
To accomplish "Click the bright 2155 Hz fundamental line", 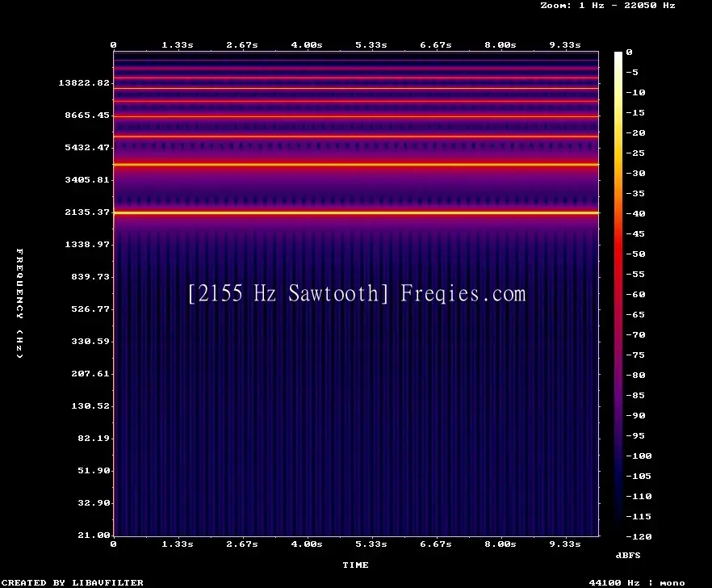I will (x=357, y=212).
